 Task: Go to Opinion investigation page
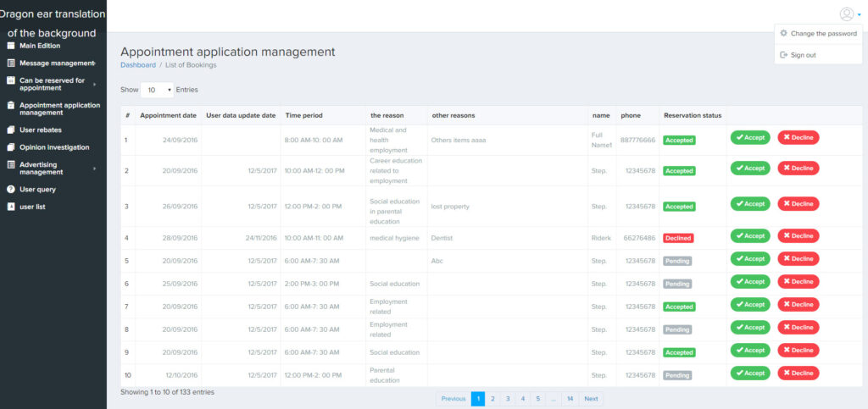point(54,147)
